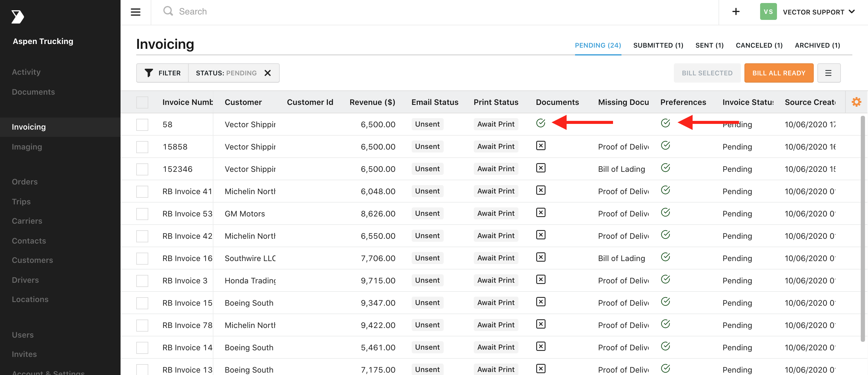
Task: Toggle the hamburger menu icon
Action: click(135, 12)
